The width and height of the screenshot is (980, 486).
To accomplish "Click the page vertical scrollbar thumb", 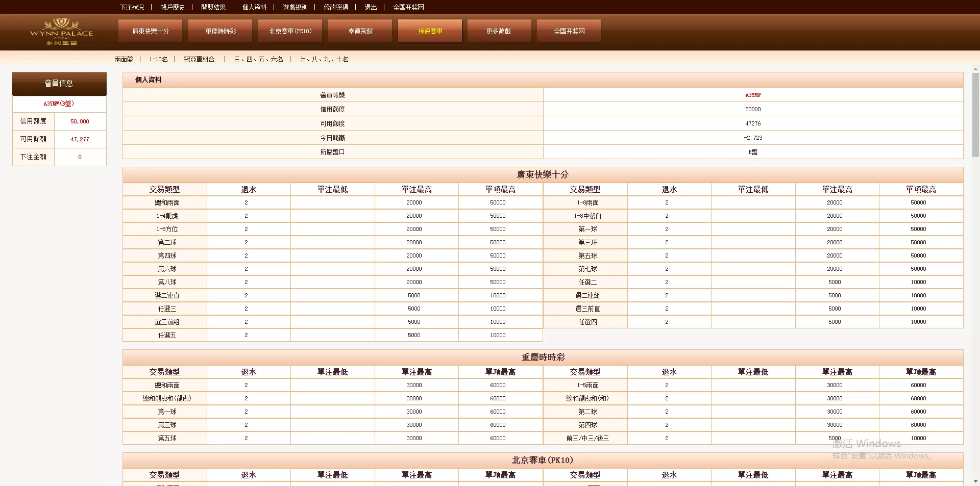I will click(x=975, y=115).
